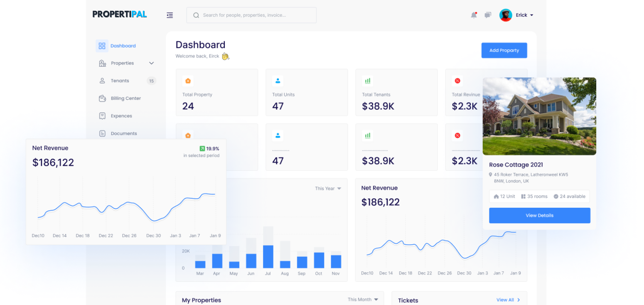644x305 pixels.
Task: Open the View All tickets link
Action: [508, 300]
